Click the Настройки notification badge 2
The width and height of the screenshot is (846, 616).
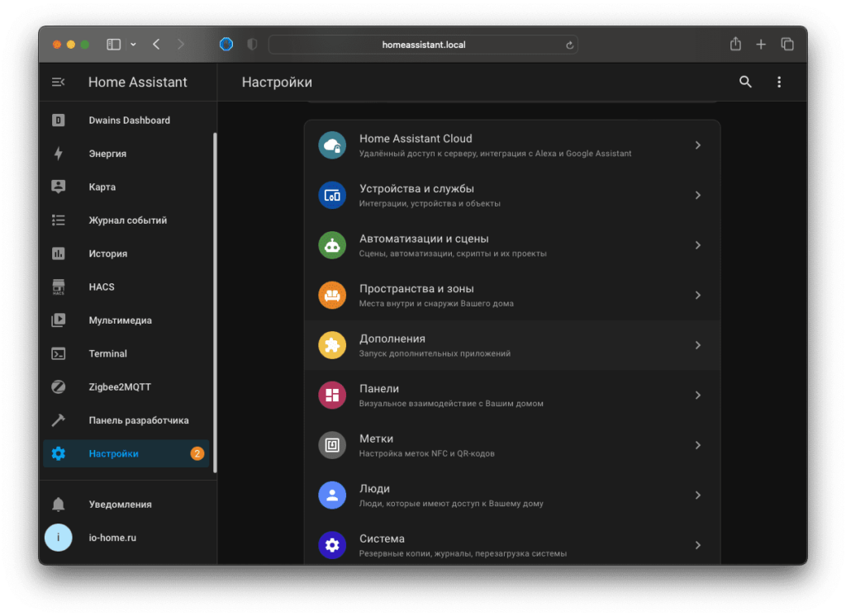(197, 453)
